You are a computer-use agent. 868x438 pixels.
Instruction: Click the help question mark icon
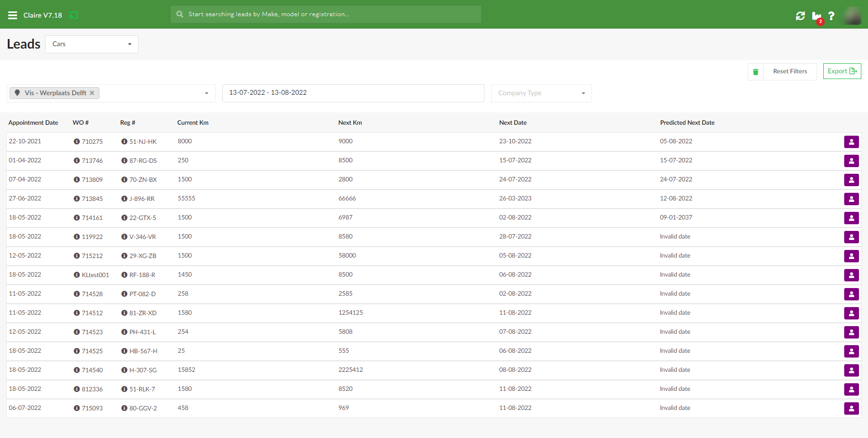coord(831,16)
